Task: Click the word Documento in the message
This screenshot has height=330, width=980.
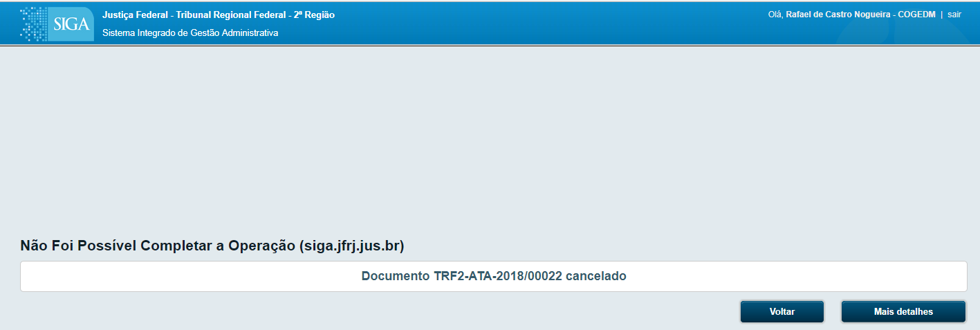Action: (x=396, y=276)
